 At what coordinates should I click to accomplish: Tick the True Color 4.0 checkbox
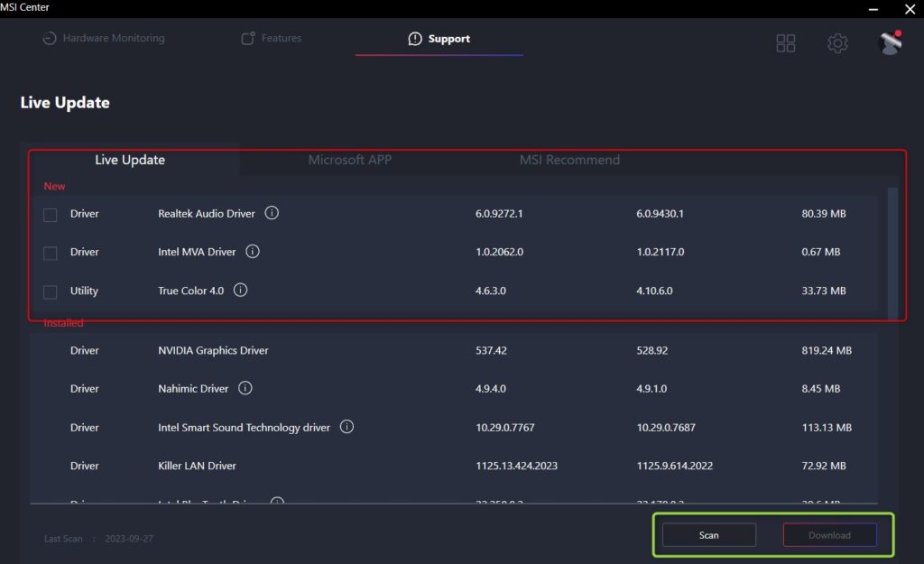(51, 291)
